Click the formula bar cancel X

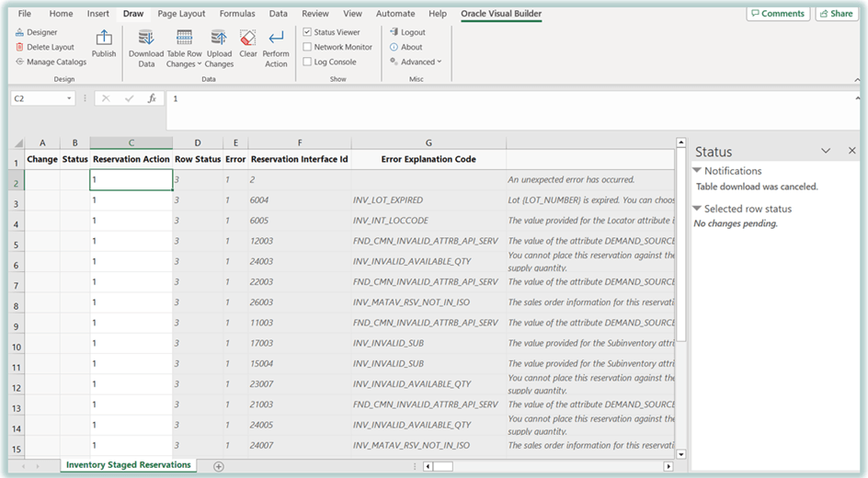click(x=106, y=98)
